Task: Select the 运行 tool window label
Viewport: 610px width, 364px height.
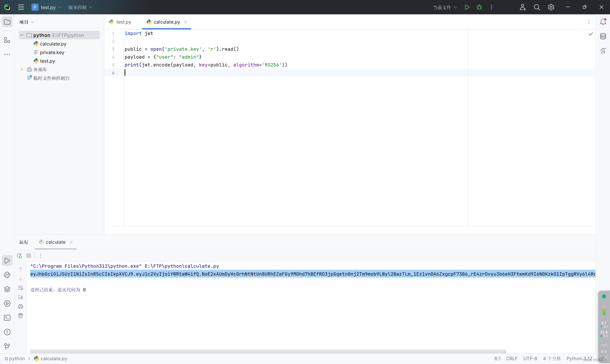Action: pyautogui.click(x=24, y=242)
